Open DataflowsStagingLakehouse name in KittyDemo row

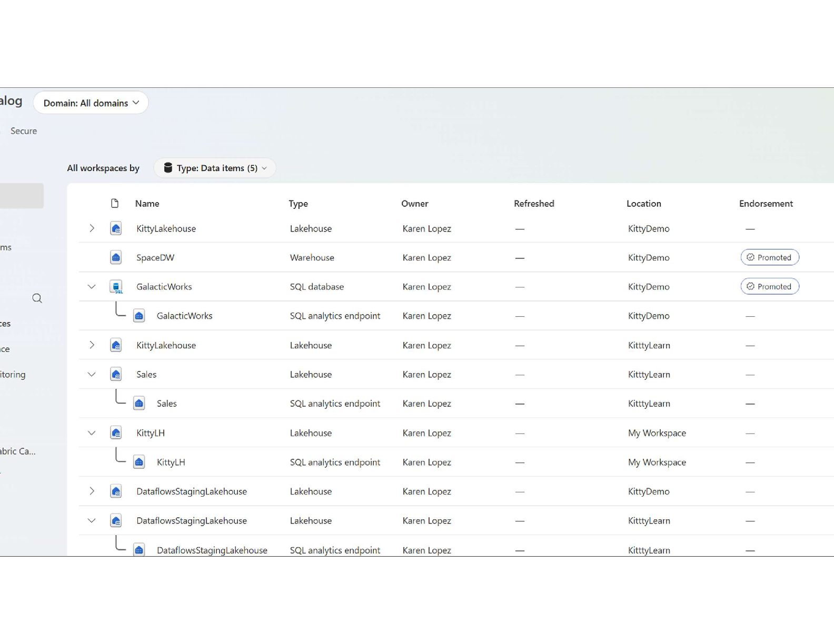[x=192, y=491]
